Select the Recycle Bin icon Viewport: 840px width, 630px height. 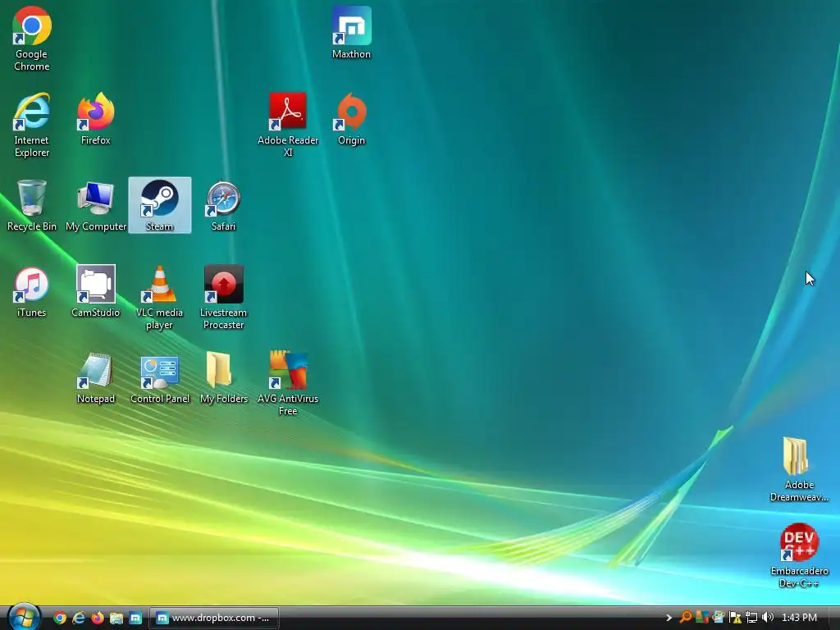tap(32, 204)
